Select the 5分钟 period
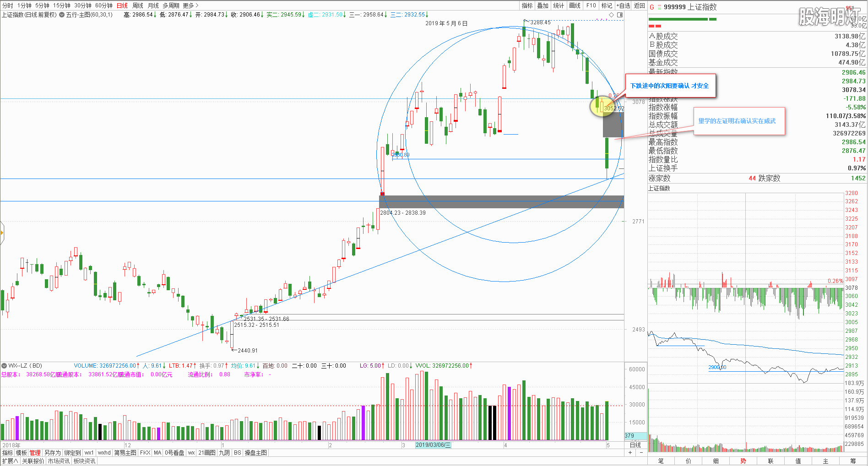This screenshot has height=466, width=868. 42,5
